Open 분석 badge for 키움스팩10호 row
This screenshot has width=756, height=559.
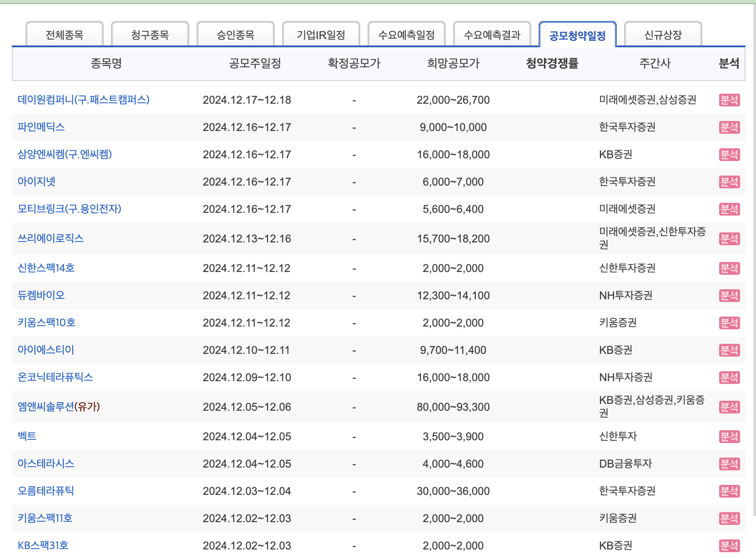tap(729, 323)
